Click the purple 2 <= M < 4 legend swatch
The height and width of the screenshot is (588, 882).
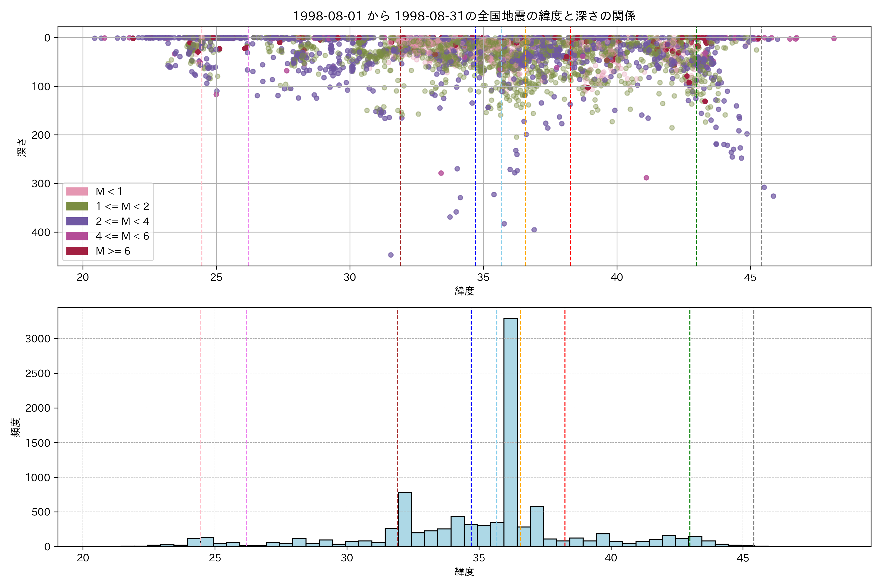[x=77, y=222]
